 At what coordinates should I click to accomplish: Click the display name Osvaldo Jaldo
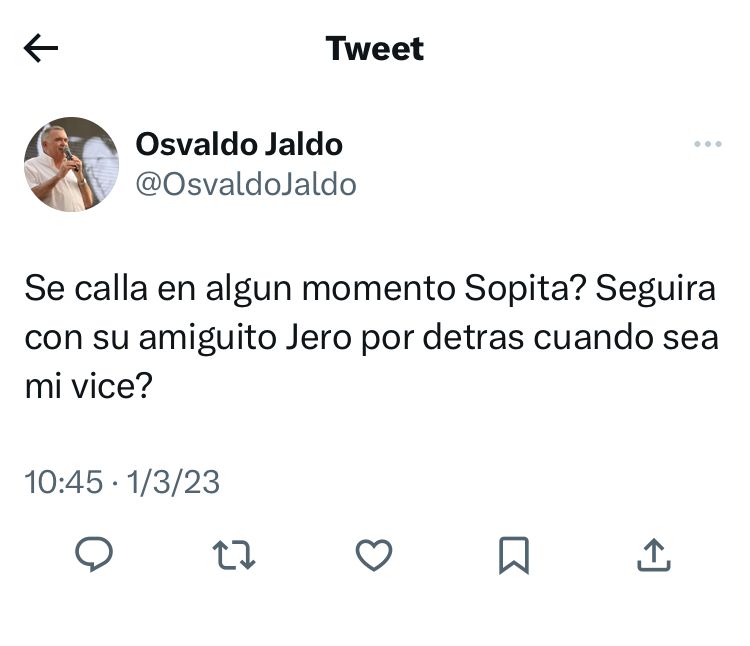click(239, 144)
